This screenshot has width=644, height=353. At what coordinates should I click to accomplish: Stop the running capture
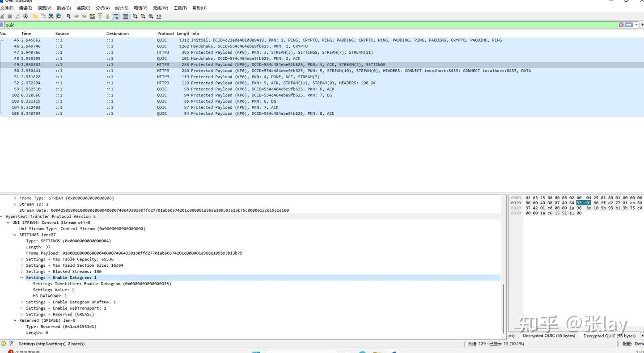10,17
